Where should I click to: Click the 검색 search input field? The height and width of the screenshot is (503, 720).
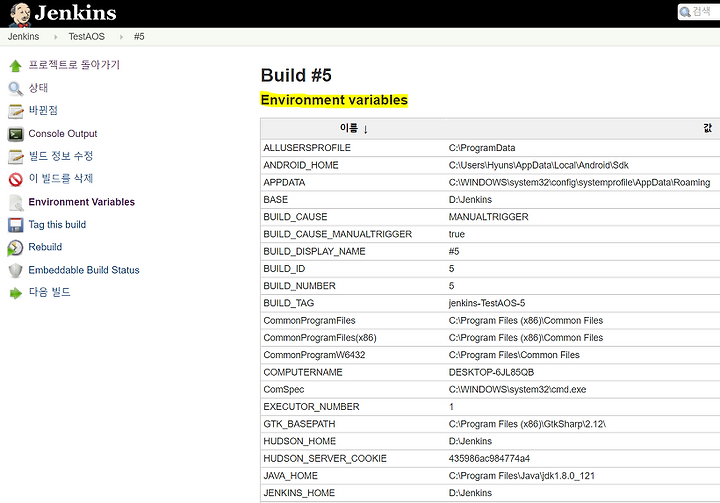tap(699, 12)
